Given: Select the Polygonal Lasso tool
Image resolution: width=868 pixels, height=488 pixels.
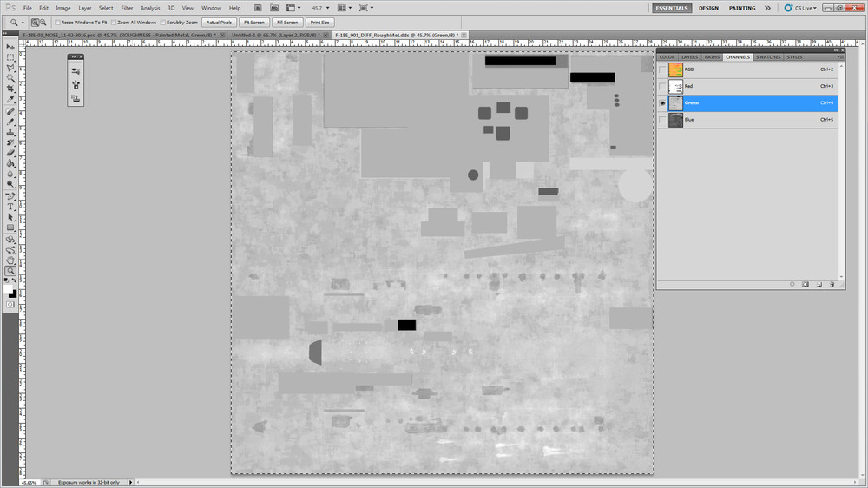Looking at the screenshot, I should click(x=10, y=68).
